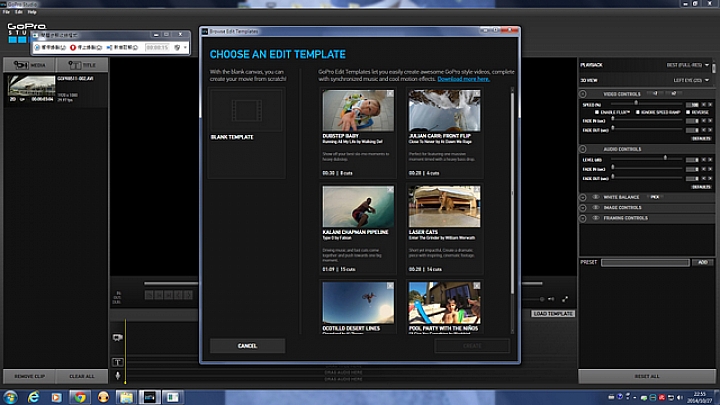Click corner X icon on Laser Cats thumbnail
Viewport: 720px width, 405px height.
click(x=477, y=190)
